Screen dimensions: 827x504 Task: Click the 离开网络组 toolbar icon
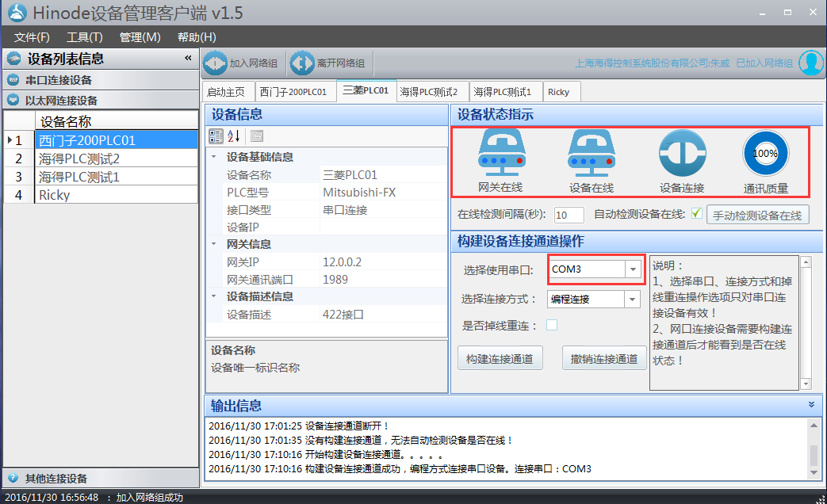[x=302, y=63]
